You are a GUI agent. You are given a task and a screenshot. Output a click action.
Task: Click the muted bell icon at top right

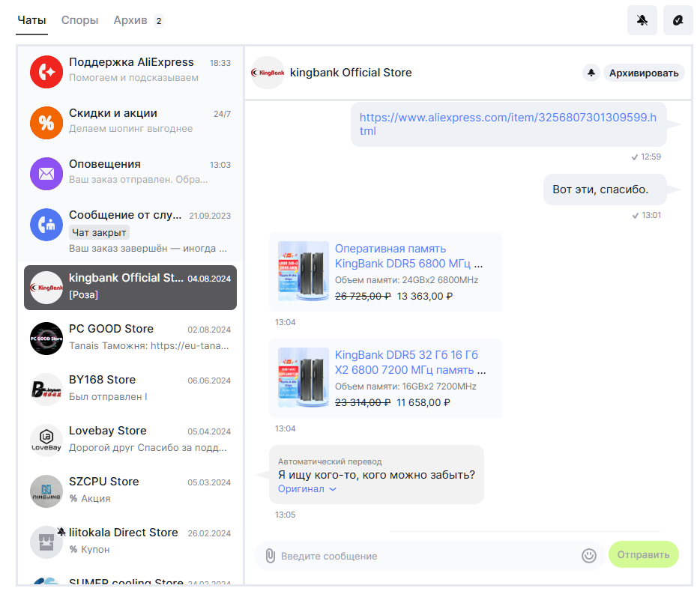pos(642,20)
